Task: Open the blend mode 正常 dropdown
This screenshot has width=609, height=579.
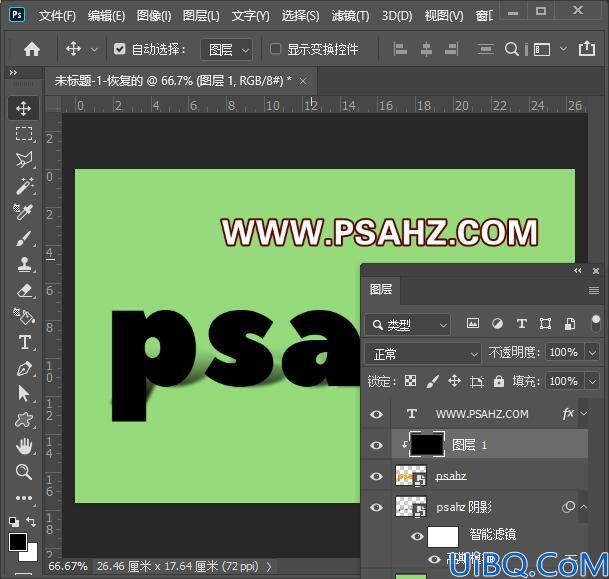Action: point(423,353)
